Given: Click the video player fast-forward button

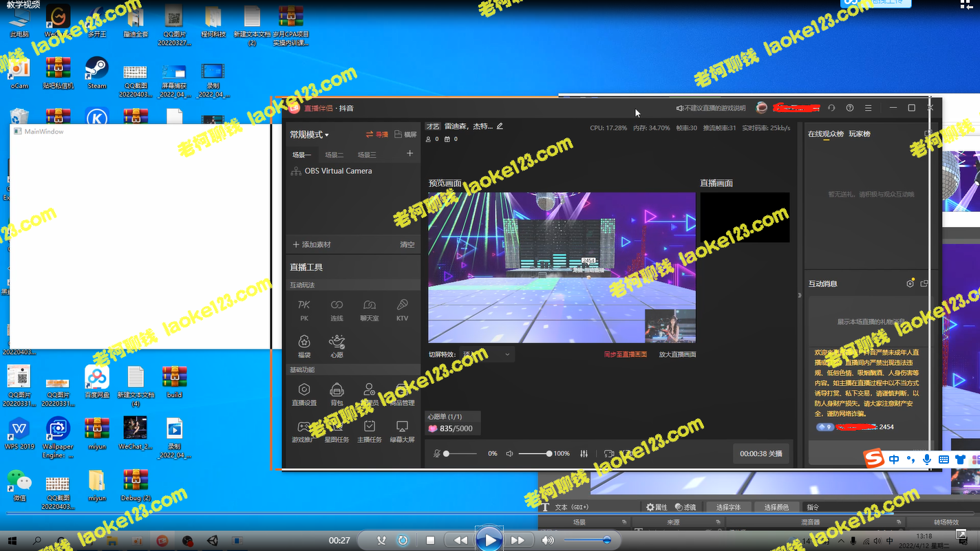Looking at the screenshot, I should pyautogui.click(x=518, y=541).
